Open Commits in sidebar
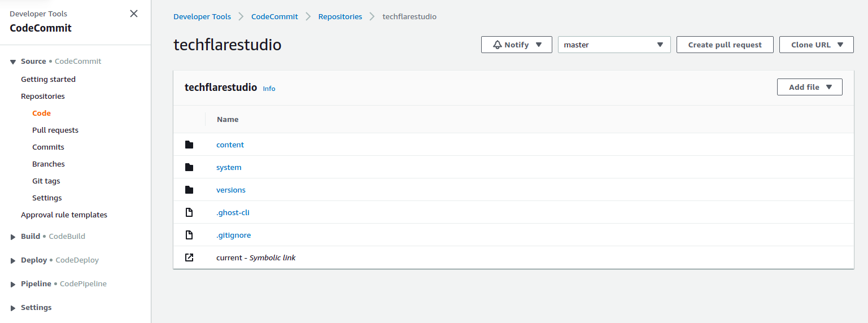This screenshot has width=868, height=323. point(48,147)
